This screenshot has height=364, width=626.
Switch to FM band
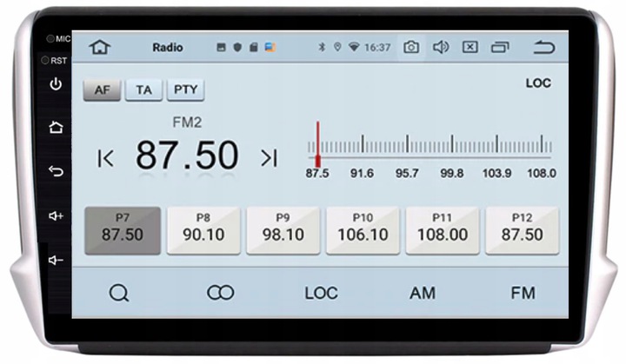click(523, 293)
